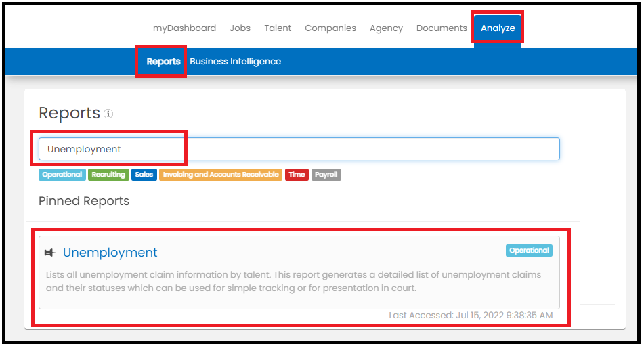Filter by the Sales category tag
644x346 pixels.
click(x=144, y=175)
